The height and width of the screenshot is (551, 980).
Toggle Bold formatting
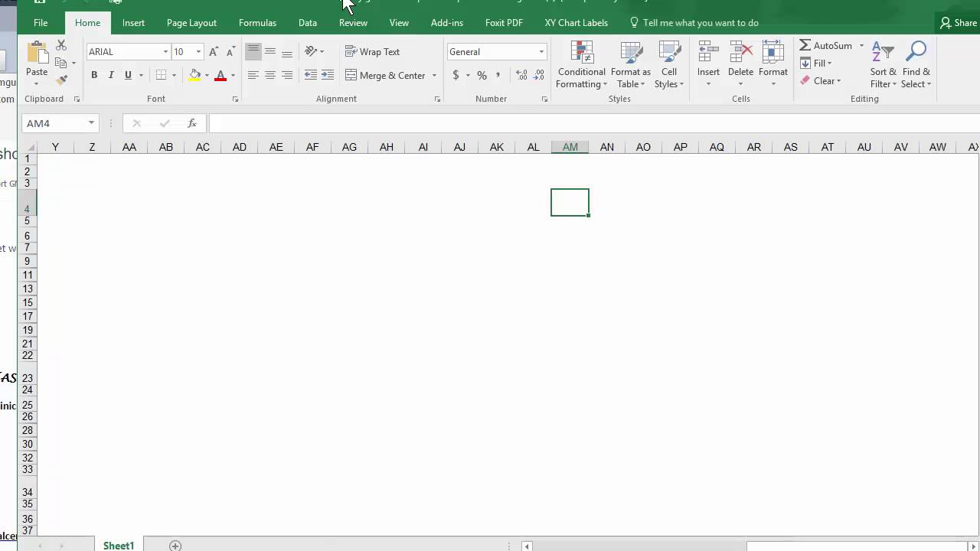coord(94,75)
